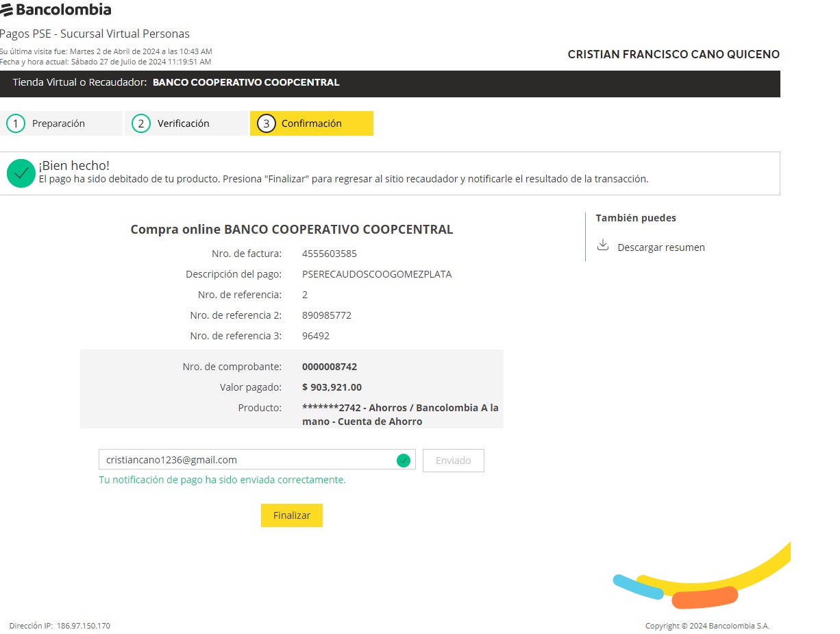Viewport: 840px width, 634px height.
Task: Click the BANCO COOPERATIVO COOPCENTRAL text in the dark header bar
Action: click(x=245, y=82)
